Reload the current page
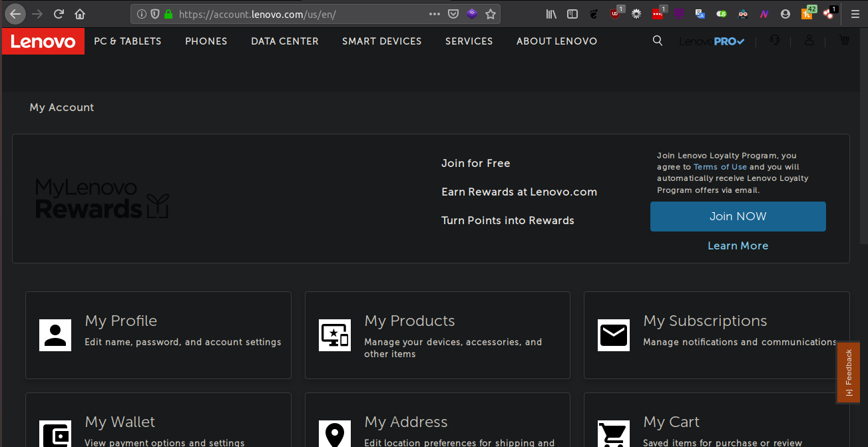This screenshot has height=447, width=868. click(x=59, y=13)
